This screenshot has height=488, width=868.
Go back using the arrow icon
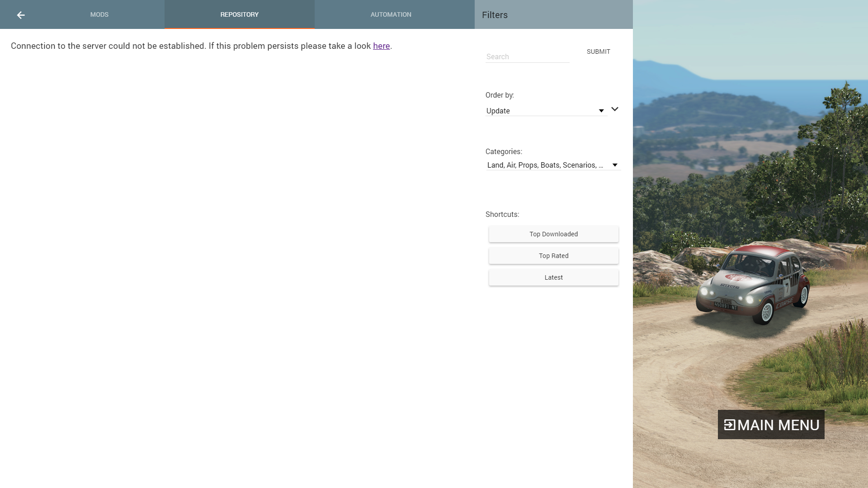(21, 15)
